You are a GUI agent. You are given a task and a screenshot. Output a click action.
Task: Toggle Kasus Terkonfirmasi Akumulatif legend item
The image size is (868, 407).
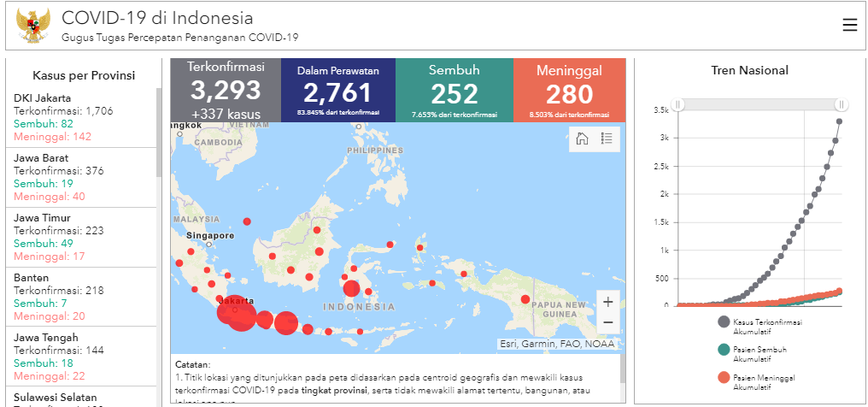point(760,325)
